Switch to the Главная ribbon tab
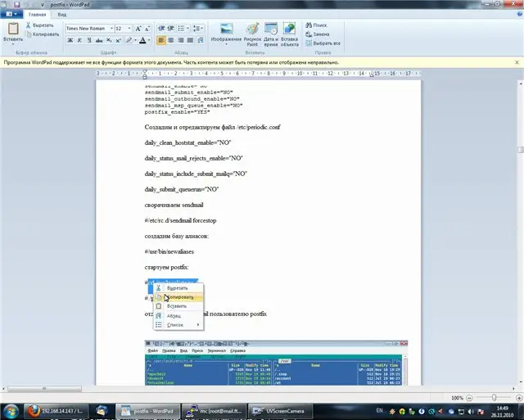 37,15
